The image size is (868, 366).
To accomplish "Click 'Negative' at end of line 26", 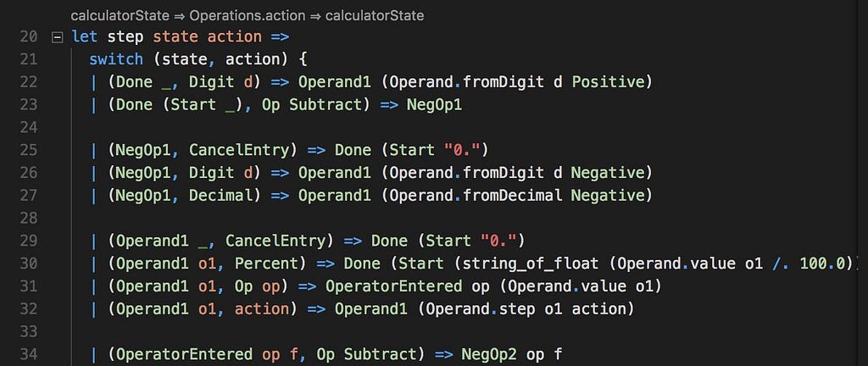I will (608, 173).
